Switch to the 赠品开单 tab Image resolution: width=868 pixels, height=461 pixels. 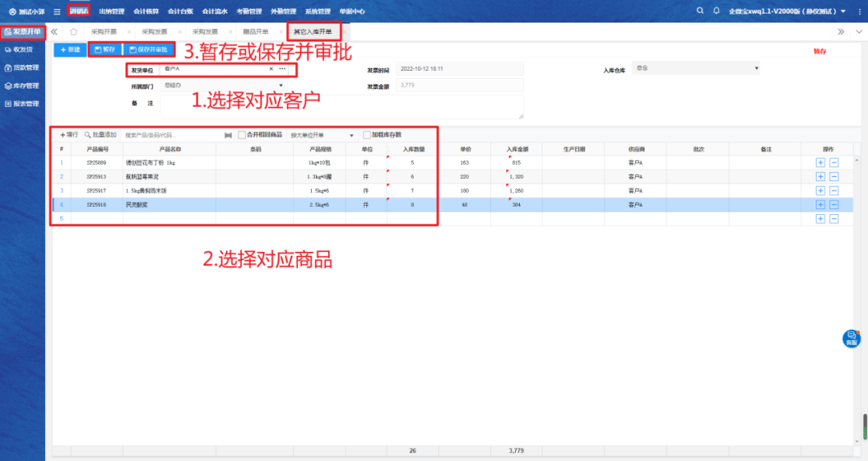point(256,31)
